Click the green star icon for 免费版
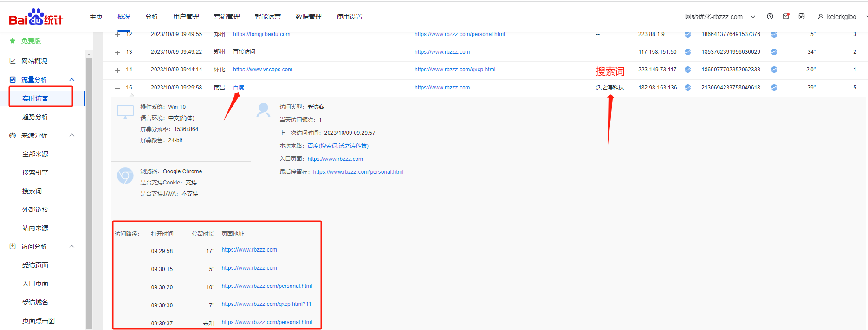The width and height of the screenshot is (868, 330). 13,41
